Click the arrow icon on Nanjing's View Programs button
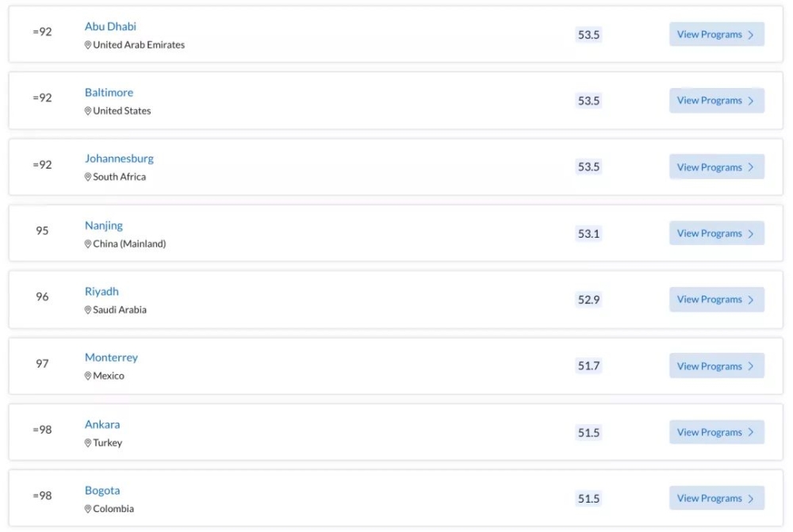This screenshot has width=793, height=532. [x=750, y=234]
